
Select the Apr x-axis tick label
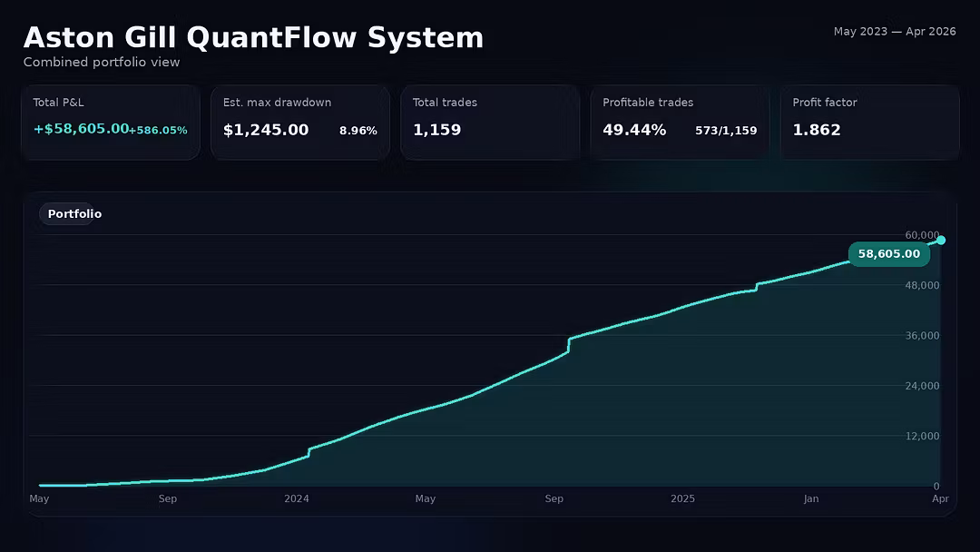point(940,498)
